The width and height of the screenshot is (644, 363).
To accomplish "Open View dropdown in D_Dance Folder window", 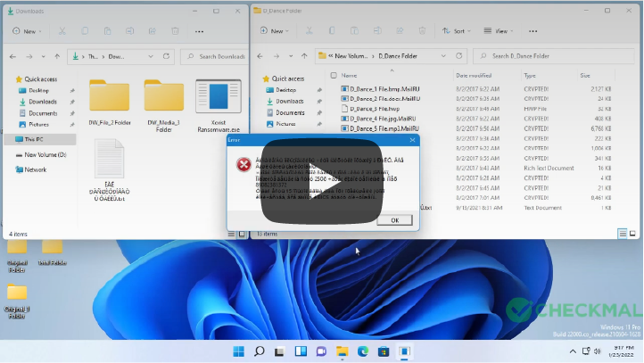I will (499, 31).
